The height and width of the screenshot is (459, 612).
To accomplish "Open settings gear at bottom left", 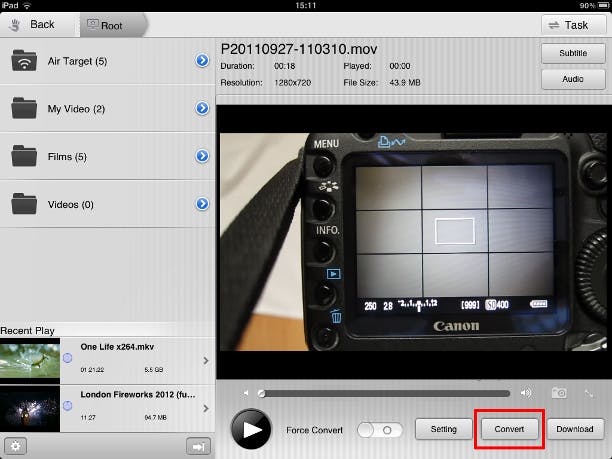I will tap(16, 446).
